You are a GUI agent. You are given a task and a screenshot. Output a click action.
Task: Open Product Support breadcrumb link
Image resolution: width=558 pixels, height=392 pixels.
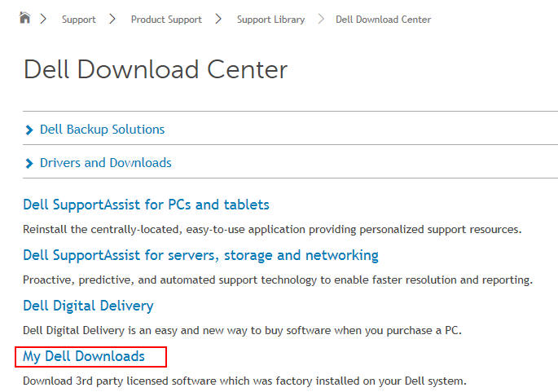coord(166,20)
